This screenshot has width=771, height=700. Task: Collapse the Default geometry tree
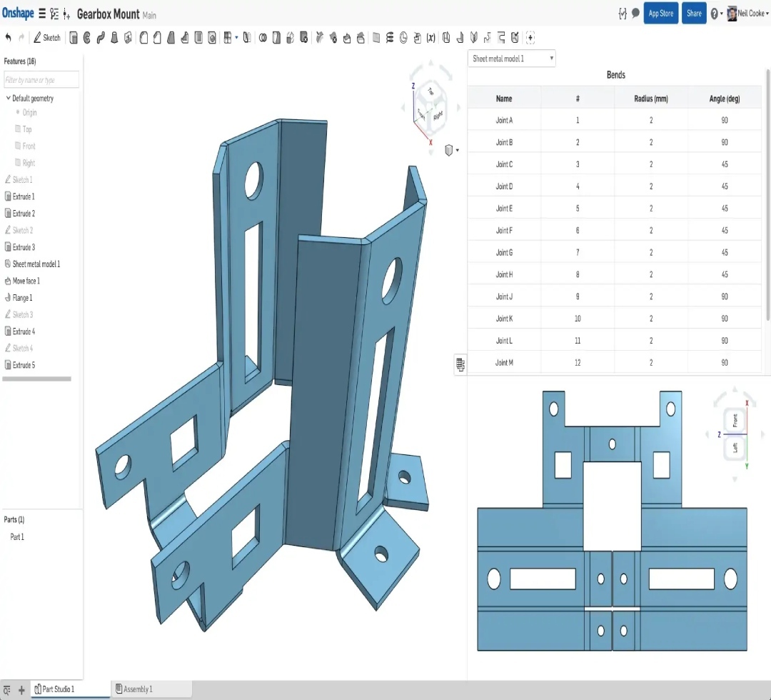(x=8, y=99)
